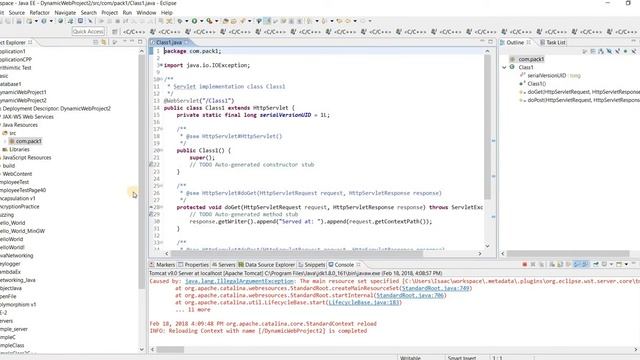Click the Display Selected Console icon
The width and height of the screenshot is (640, 360).
pyautogui.click(x=604, y=264)
